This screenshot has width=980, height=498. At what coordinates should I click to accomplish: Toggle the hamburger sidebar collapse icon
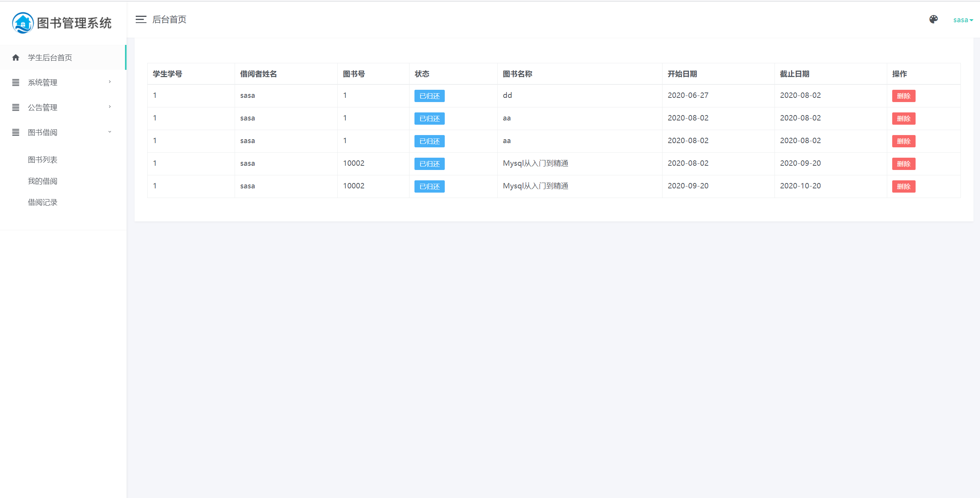coord(141,20)
